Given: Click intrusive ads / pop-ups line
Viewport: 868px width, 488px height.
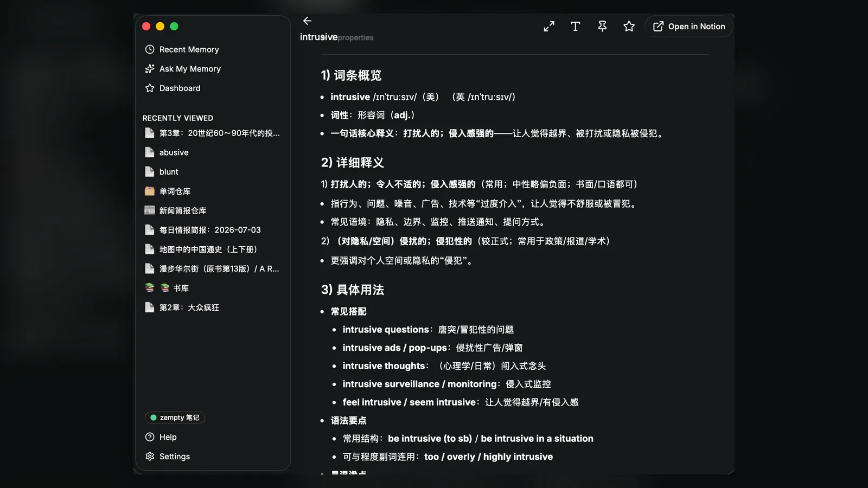Looking at the screenshot, I should click(432, 348).
